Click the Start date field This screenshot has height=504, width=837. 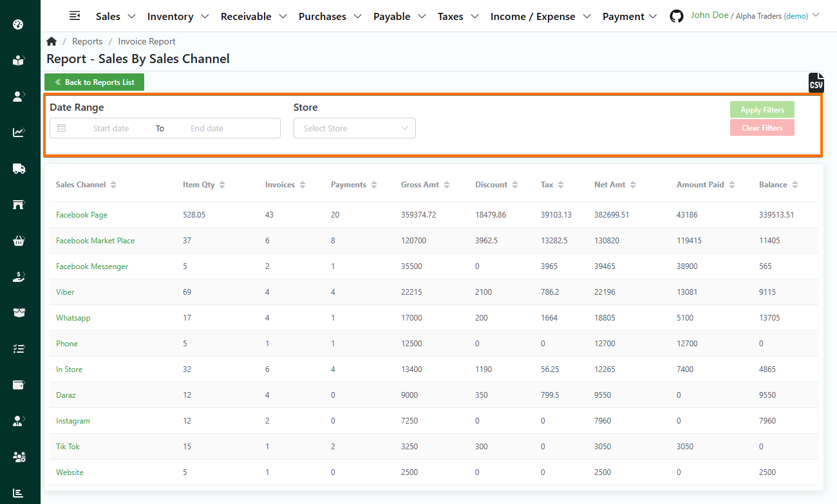pyautogui.click(x=111, y=128)
